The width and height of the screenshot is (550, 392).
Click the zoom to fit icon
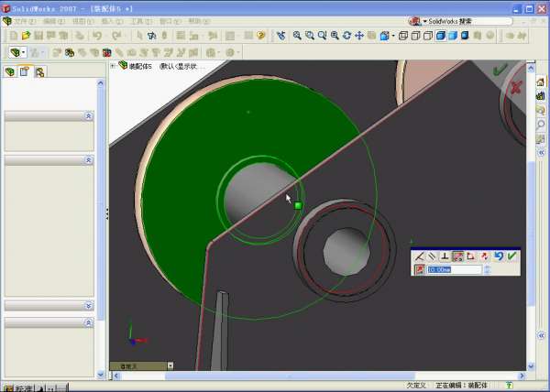coord(295,36)
